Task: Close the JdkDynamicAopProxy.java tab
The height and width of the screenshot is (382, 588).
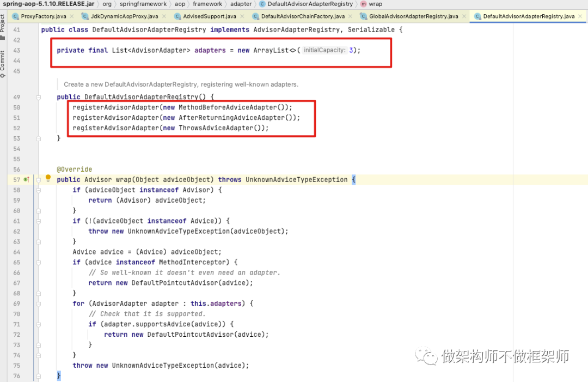Action: coord(164,16)
